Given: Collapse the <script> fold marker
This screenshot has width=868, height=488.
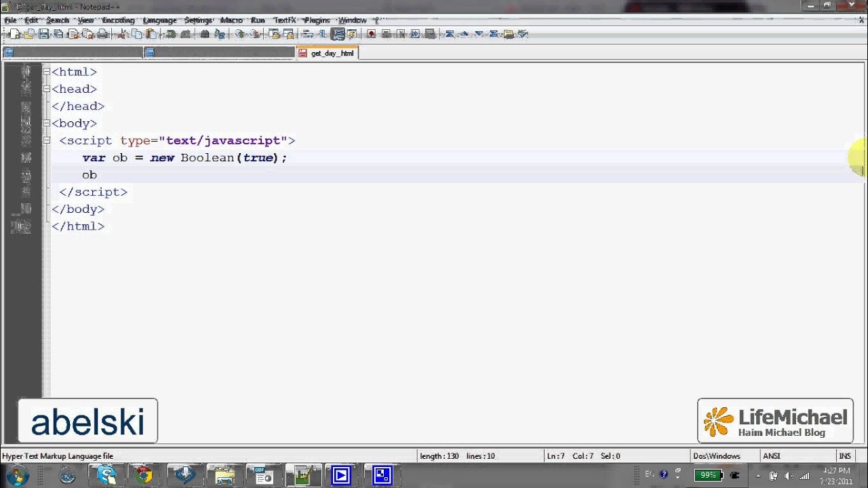Looking at the screenshot, I should point(46,140).
